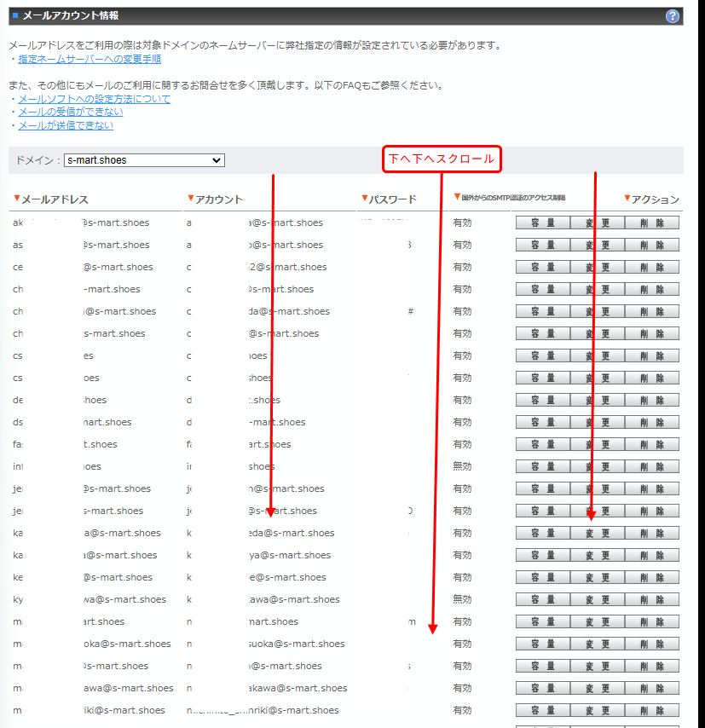Click sort arrow beside アクション header

tap(627, 199)
